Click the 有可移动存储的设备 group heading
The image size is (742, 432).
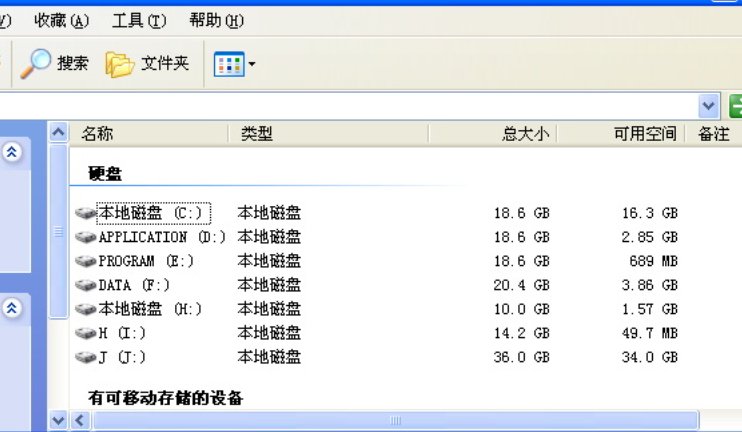pyautogui.click(x=166, y=398)
